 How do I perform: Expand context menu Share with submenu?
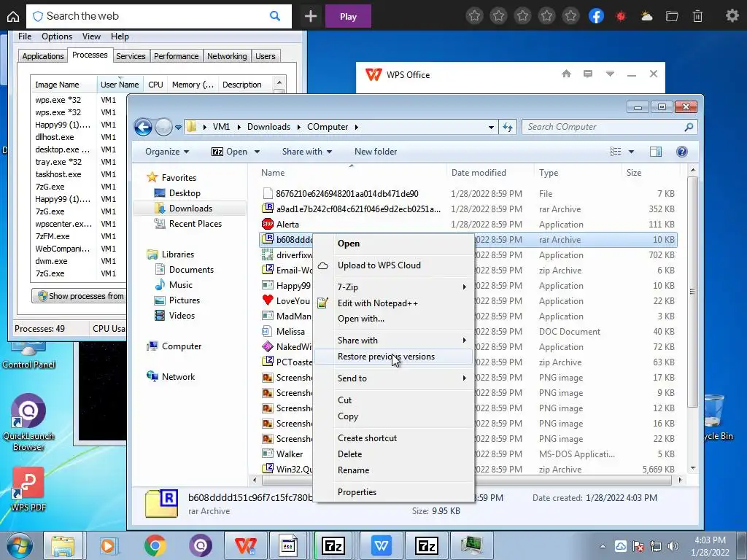(x=395, y=340)
